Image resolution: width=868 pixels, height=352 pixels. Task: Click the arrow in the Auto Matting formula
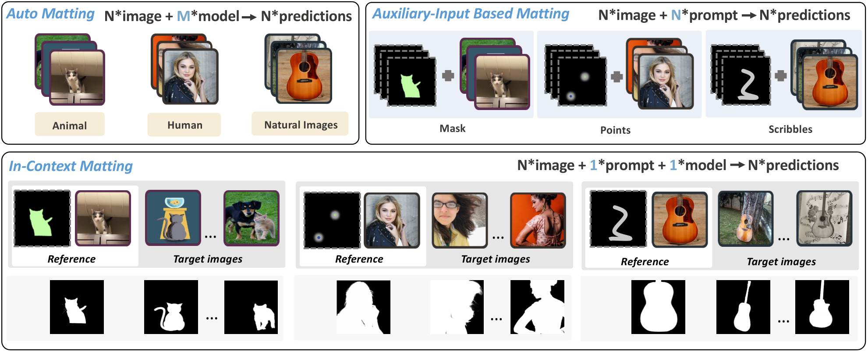[249, 18]
